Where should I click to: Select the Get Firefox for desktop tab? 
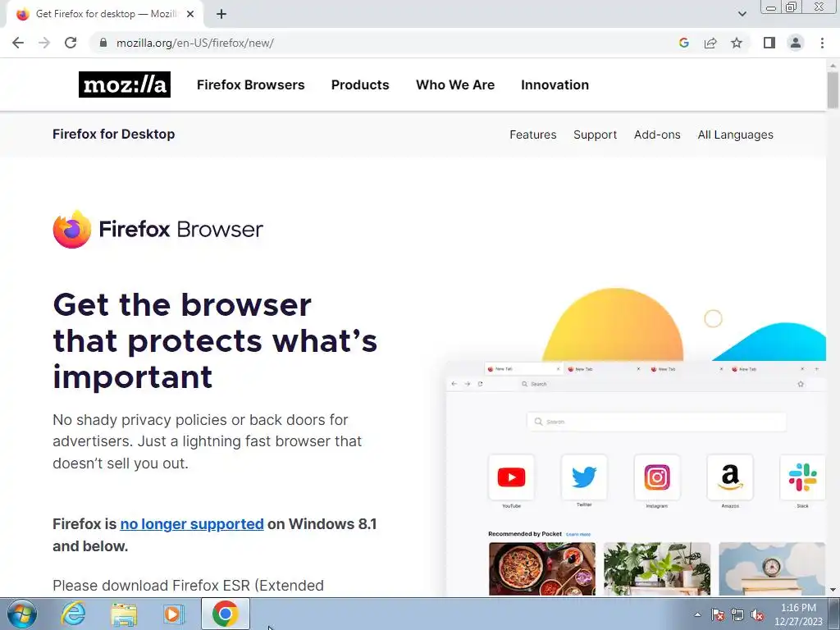[105, 15]
